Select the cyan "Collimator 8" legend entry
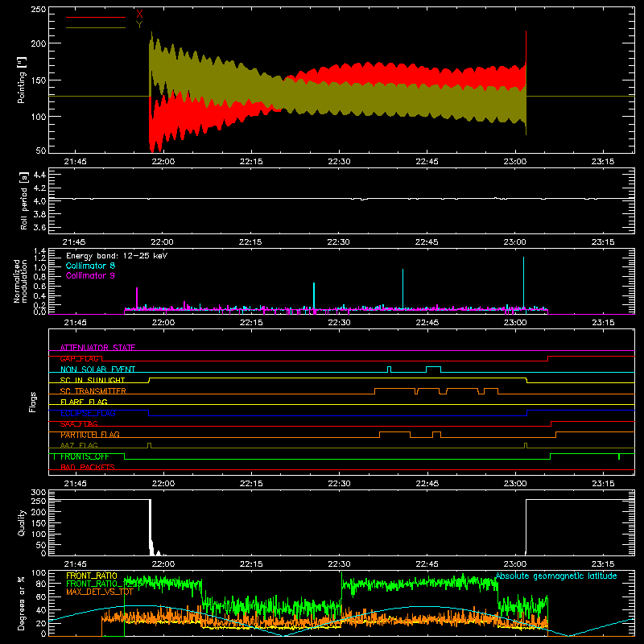The height and width of the screenshot is (644, 644). coord(90,266)
